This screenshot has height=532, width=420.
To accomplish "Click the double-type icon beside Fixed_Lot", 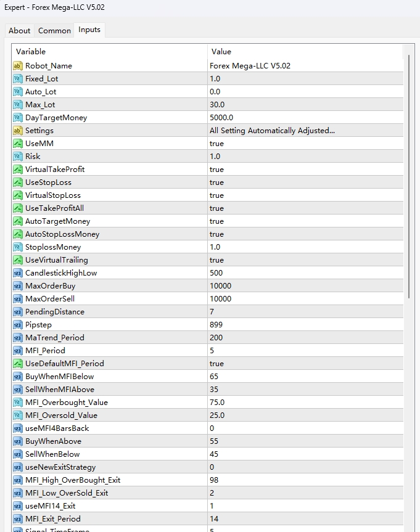I will tap(18, 79).
